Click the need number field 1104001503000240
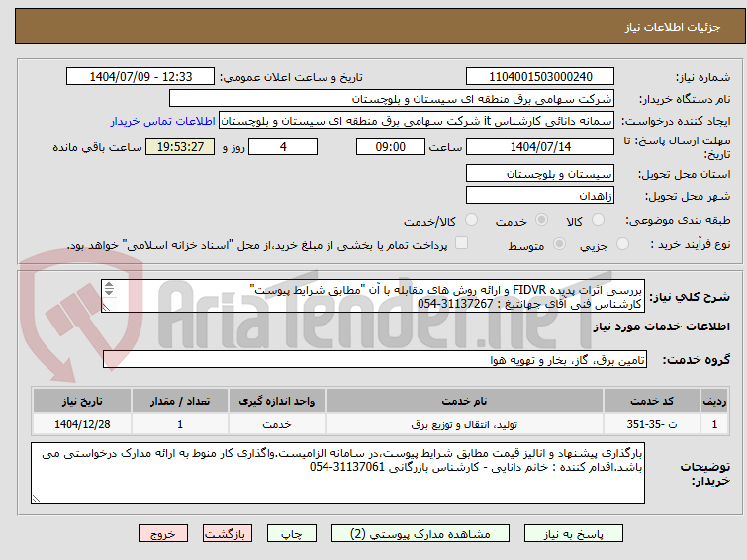 (540, 77)
